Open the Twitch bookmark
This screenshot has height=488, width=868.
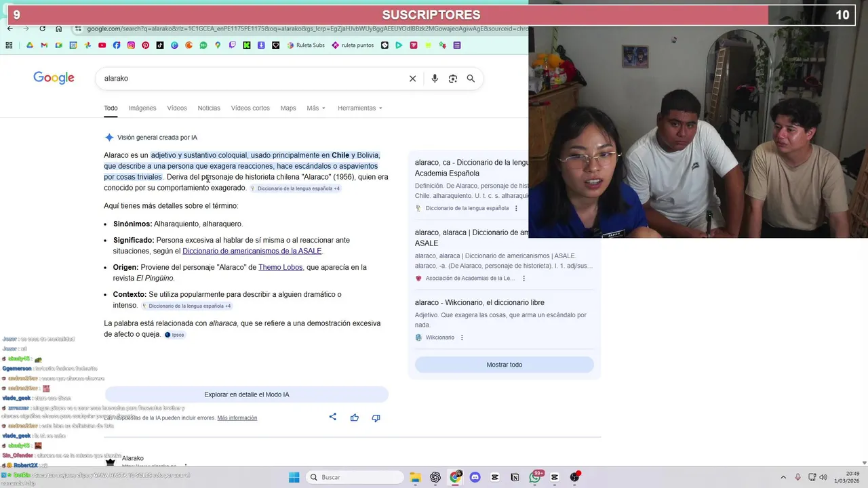tap(233, 45)
